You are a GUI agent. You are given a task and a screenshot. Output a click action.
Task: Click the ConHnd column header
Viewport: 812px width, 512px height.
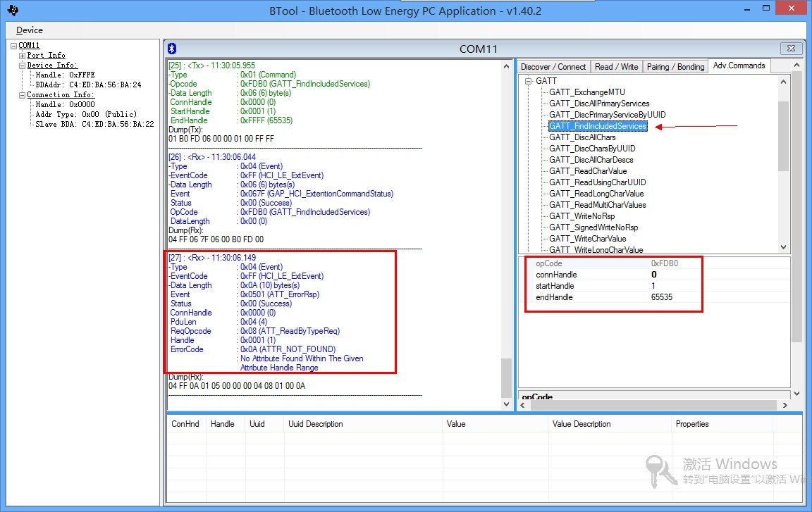pyautogui.click(x=186, y=424)
